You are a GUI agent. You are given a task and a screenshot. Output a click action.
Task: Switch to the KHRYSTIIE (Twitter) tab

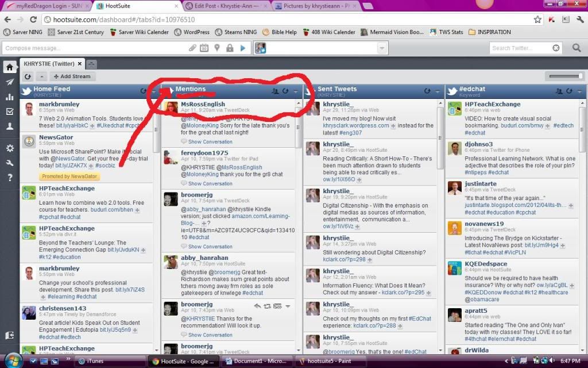click(x=49, y=64)
